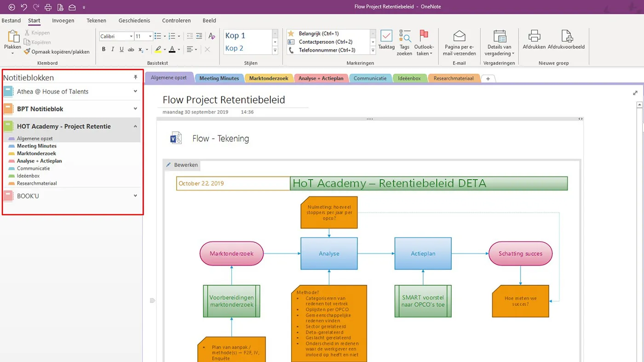Select the subscript x₂ icon

coord(140,50)
